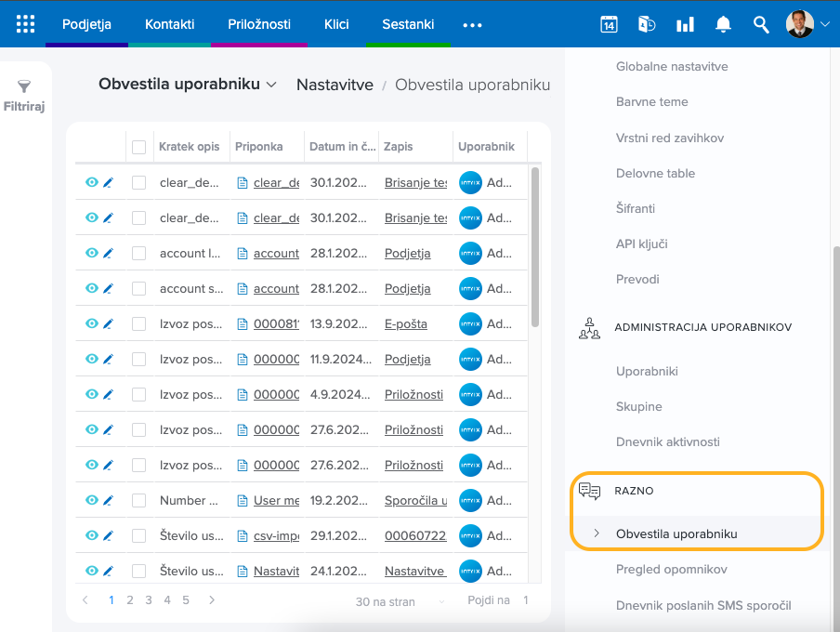The width and height of the screenshot is (840, 632).
Task: Open the apps grid launcher icon
Action: pyautogui.click(x=26, y=24)
